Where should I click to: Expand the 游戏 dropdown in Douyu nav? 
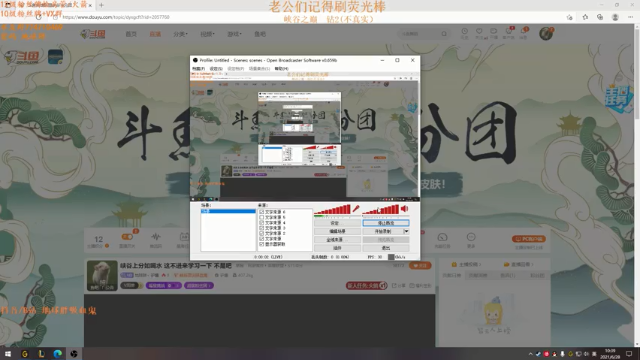[234, 34]
